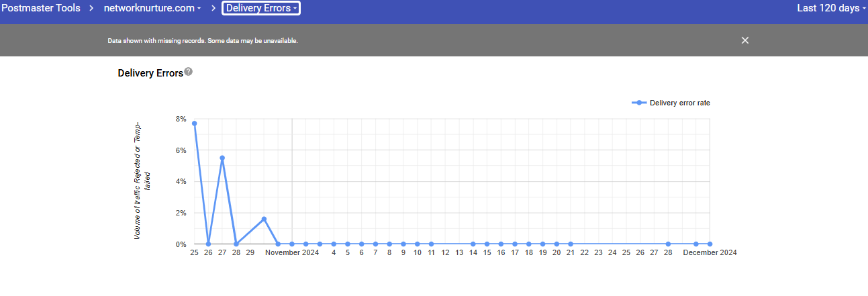
Task: Select the November 11 data point
Action: (431, 244)
